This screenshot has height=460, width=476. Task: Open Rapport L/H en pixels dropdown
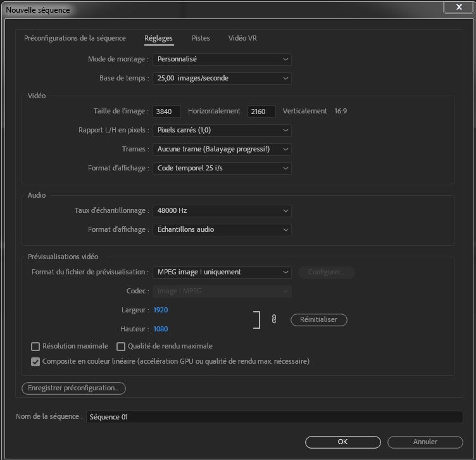point(222,131)
